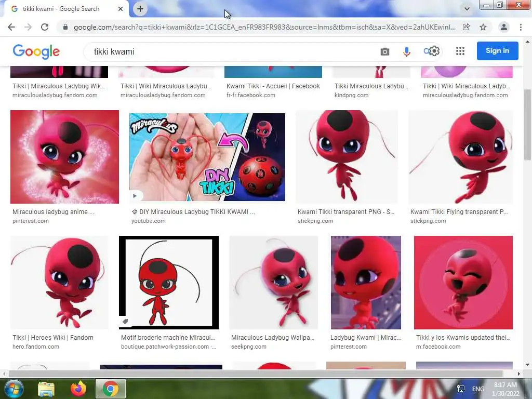Image resolution: width=532 pixels, height=399 pixels.
Task: Open a new tab with the plus button
Action: 140,9
